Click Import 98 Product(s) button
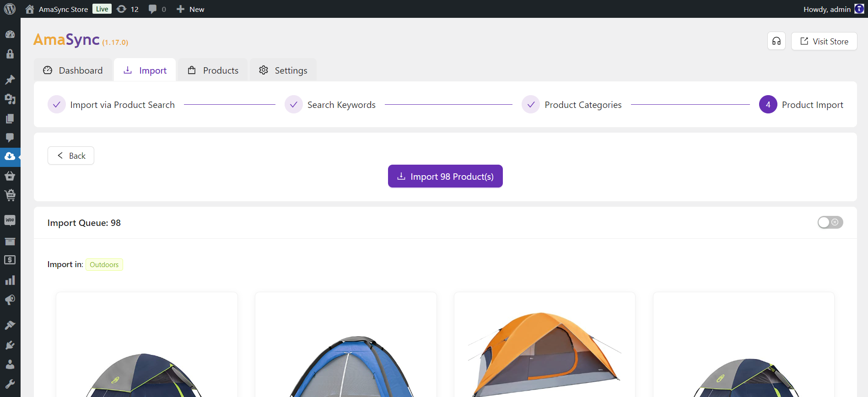The height and width of the screenshot is (397, 868). coord(445,176)
